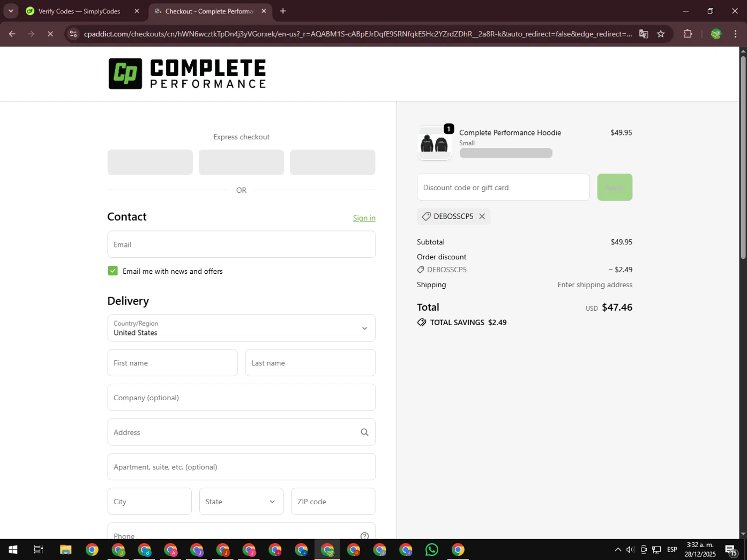
Task: Open the Country/Region dropdown
Action: (x=242, y=328)
